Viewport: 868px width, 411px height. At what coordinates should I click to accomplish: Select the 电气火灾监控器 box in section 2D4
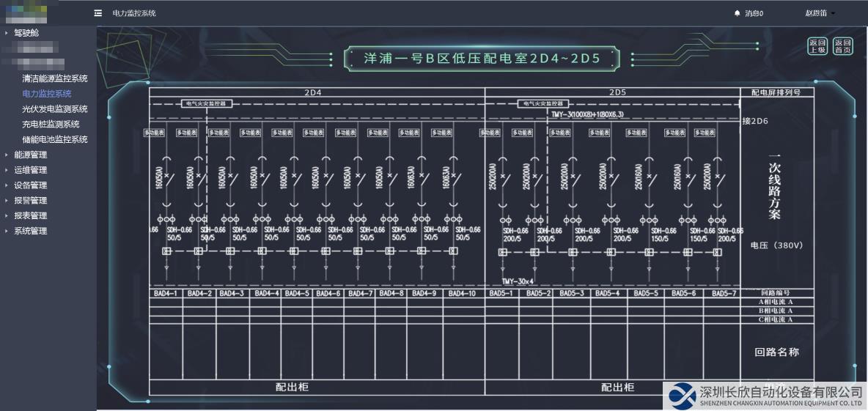click(207, 104)
